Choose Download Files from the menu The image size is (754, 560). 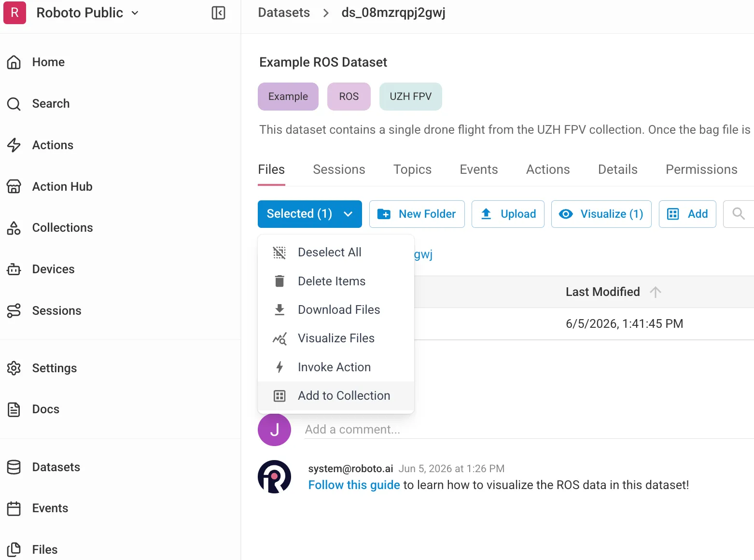pyautogui.click(x=336, y=310)
